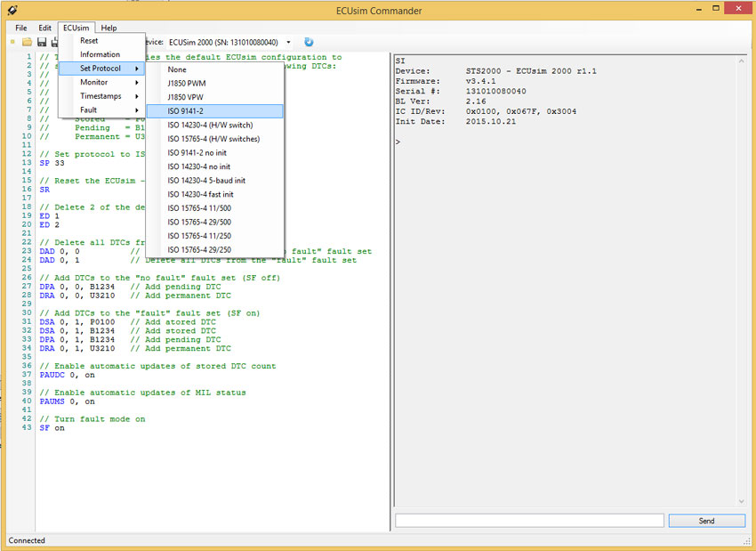Viewport: 756px width, 551px height.
Task: Select ISO 15765-4 (H/W switches)
Action: click(214, 139)
